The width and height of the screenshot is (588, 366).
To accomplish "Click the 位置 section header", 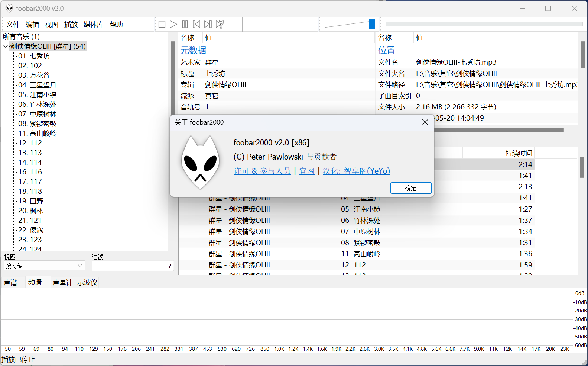I will pyautogui.click(x=387, y=50).
